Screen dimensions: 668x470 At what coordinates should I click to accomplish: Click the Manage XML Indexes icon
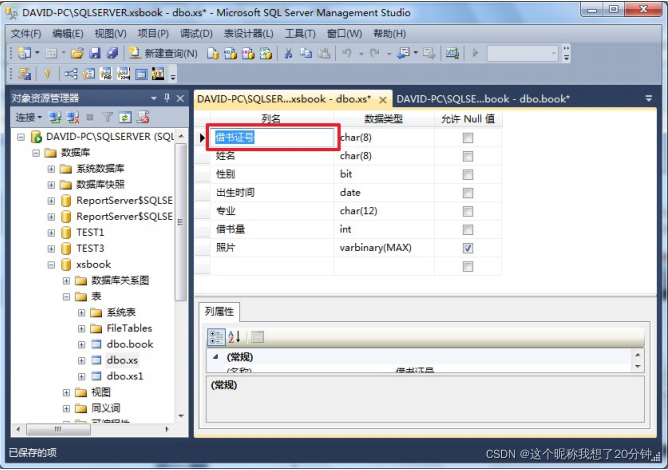(x=123, y=74)
